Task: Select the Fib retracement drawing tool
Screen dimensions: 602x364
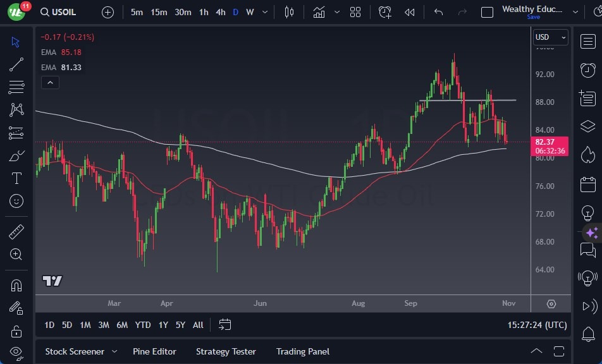Action: tap(15, 87)
